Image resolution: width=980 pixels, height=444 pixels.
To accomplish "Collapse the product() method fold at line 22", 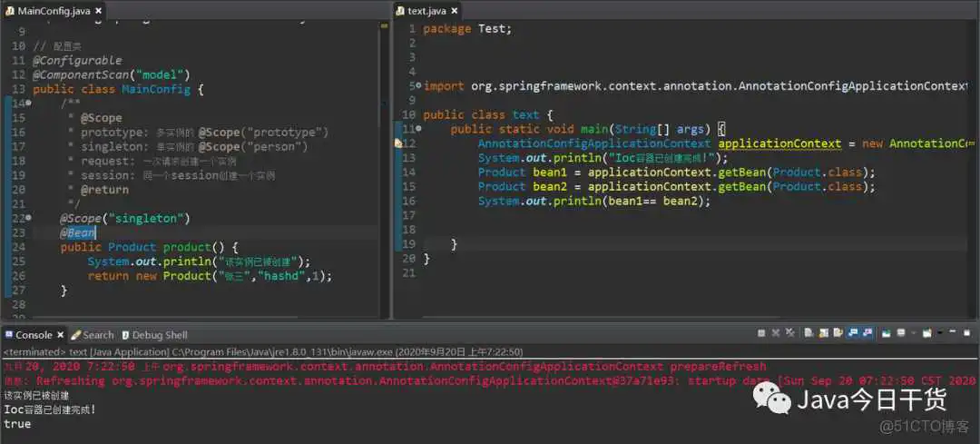I will [x=29, y=218].
